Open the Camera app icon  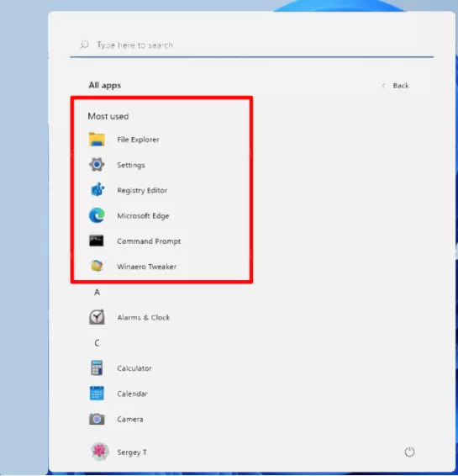point(97,419)
